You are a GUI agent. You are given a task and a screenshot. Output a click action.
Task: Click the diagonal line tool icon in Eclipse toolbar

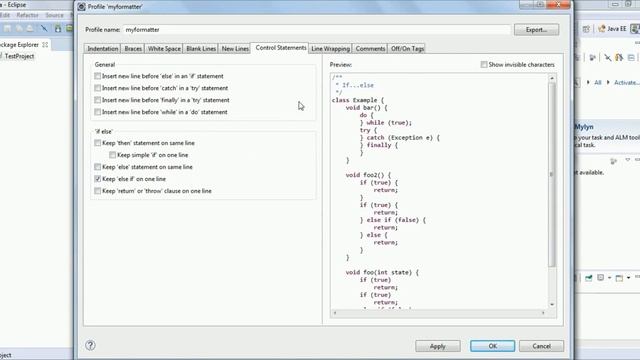44,28
